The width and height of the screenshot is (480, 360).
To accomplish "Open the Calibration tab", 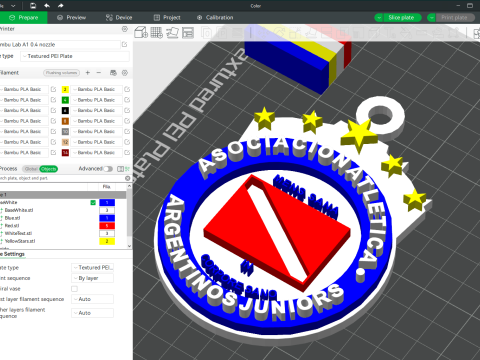I will pos(215,18).
